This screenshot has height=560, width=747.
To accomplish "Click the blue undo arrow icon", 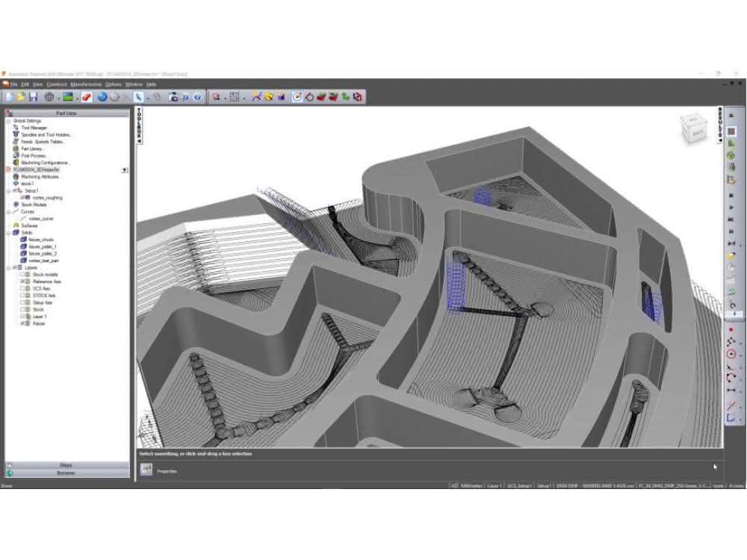I will (102, 96).
